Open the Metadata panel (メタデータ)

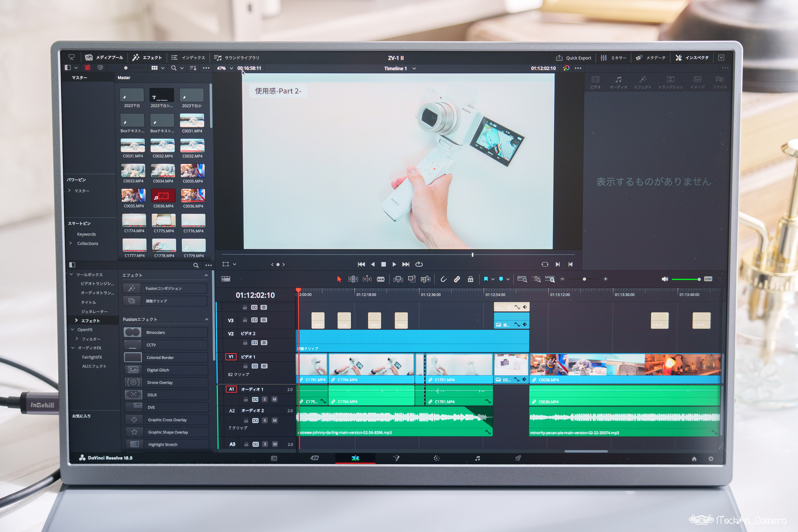[651, 58]
